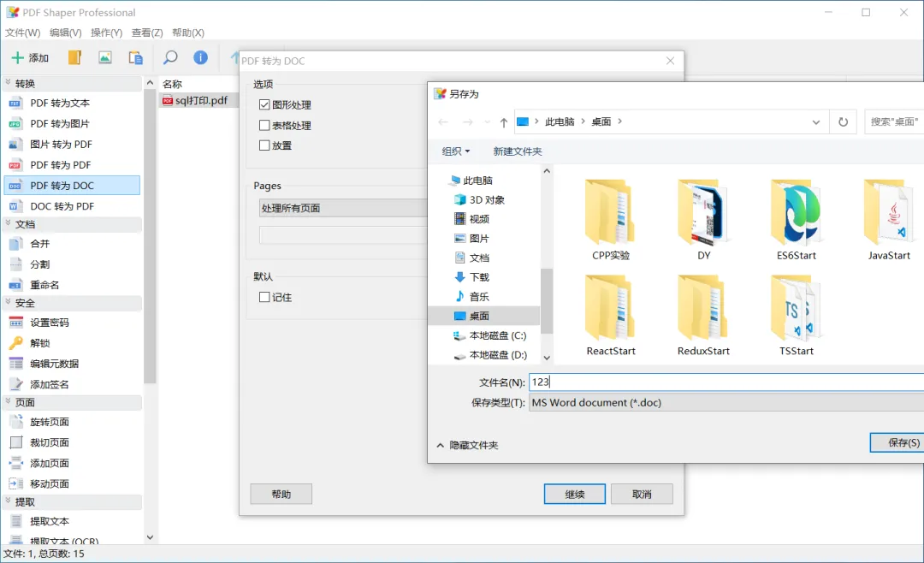Select the ReduxStart folder
This screenshot has width=924, height=563.
click(x=703, y=316)
